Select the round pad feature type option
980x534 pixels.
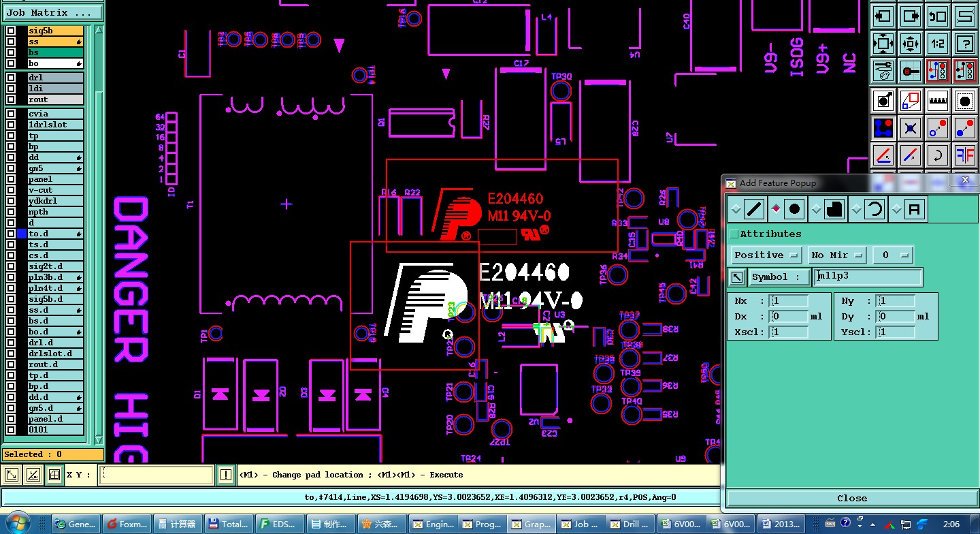click(794, 209)
